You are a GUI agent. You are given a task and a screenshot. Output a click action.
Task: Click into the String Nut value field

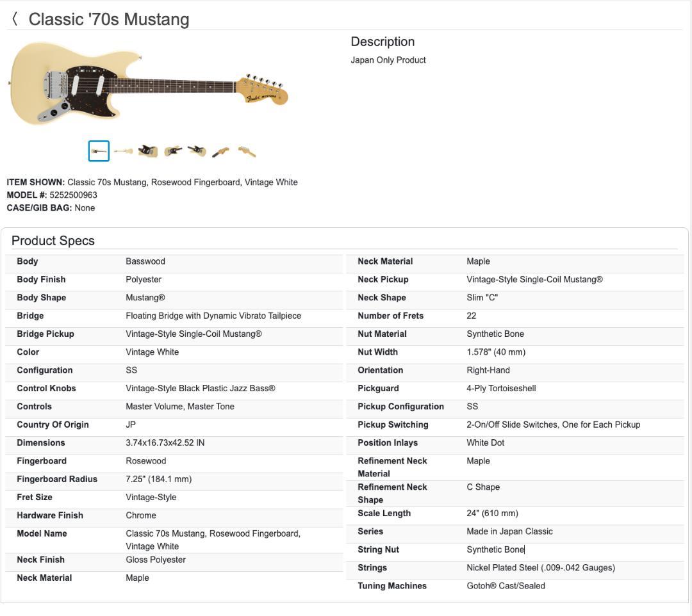[x=495, y=549]
